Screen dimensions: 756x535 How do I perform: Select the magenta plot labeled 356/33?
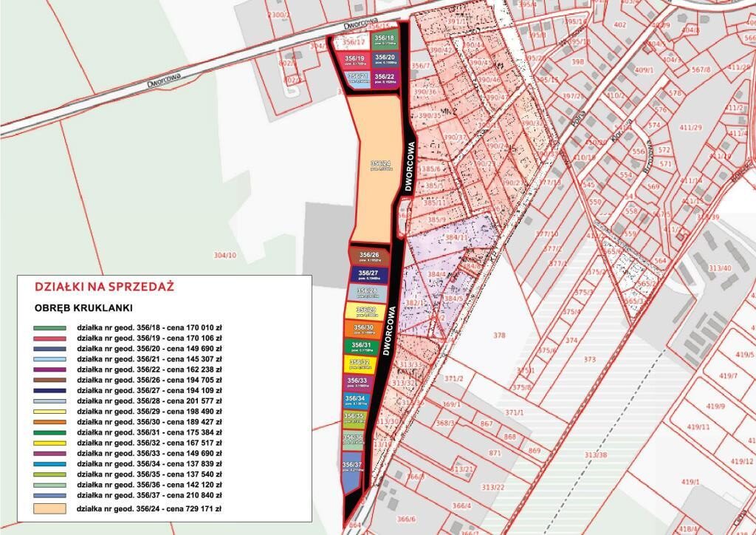coord(358,383)
